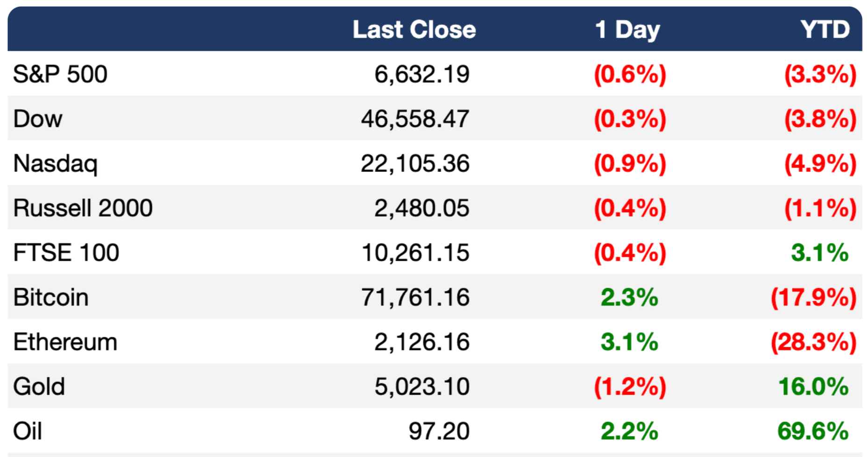Select the Dow last close value 46,558.47
The height and width of the screenshot is (457, 868).
[x=415, y=119]
